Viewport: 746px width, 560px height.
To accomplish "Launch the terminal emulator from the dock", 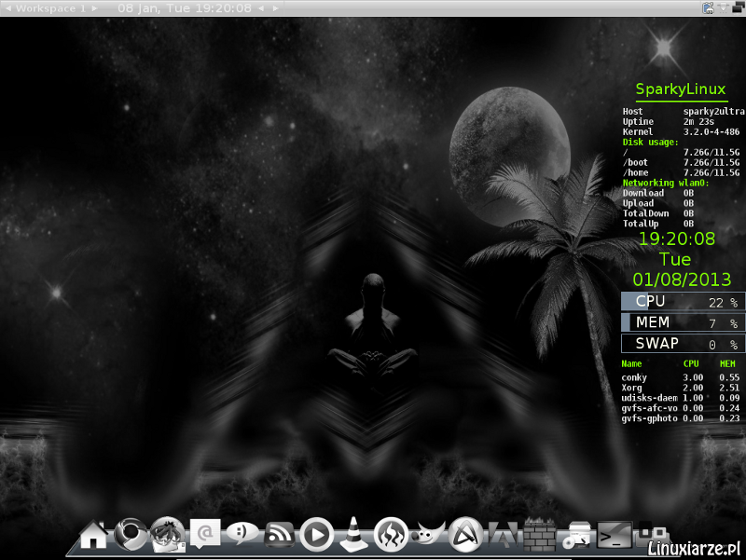I will [x=614, y=536].
